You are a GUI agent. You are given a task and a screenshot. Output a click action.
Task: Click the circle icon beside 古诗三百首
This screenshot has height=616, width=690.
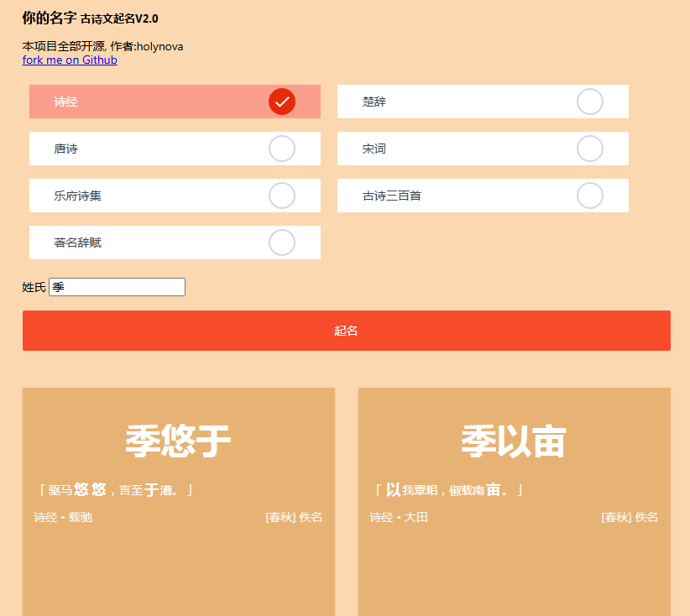pos(590,196)
